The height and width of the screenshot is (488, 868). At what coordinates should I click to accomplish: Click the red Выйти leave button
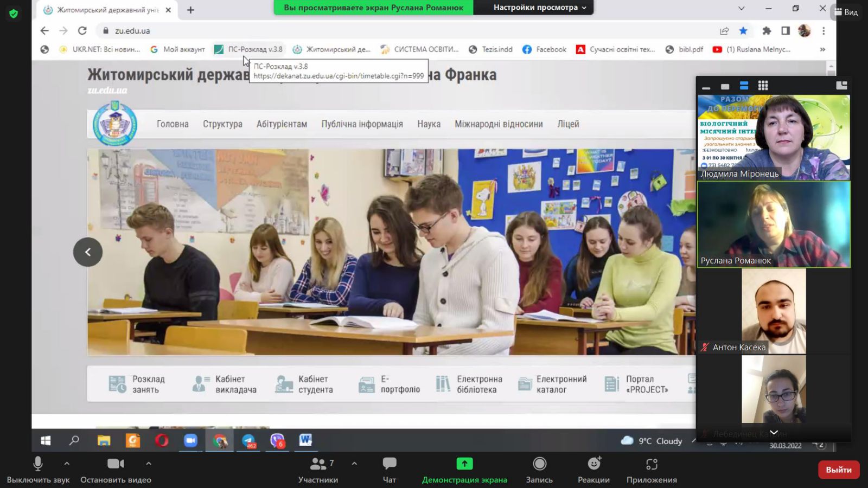(839, 470)
